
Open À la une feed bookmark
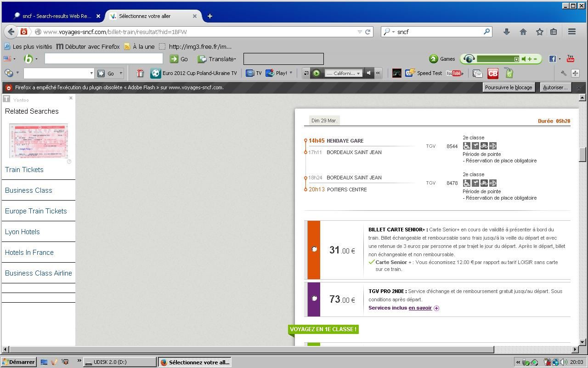(x=139, y=46)
